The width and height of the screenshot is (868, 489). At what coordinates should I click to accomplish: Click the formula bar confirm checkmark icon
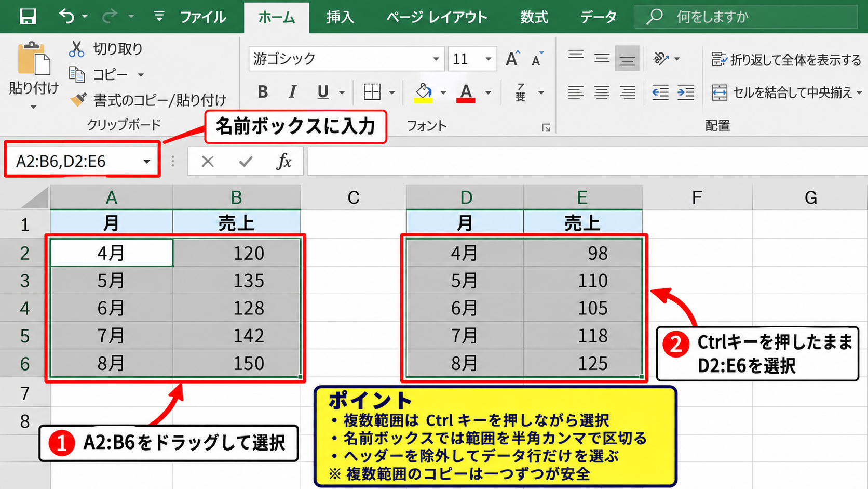pos(246,162)
